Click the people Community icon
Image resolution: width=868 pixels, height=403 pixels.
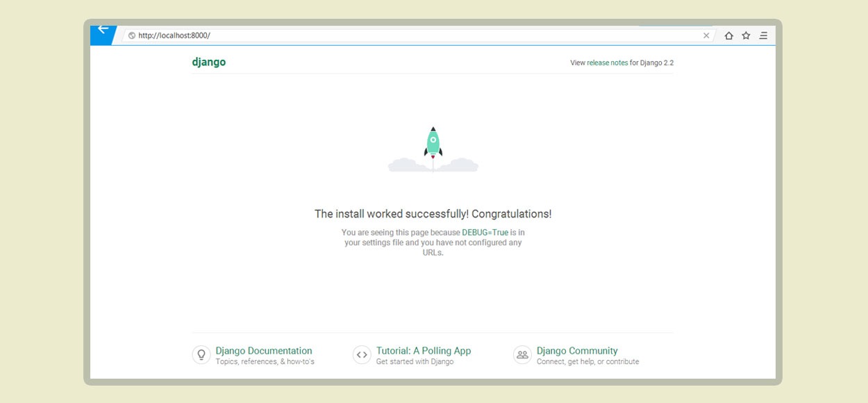pos(522,355)
